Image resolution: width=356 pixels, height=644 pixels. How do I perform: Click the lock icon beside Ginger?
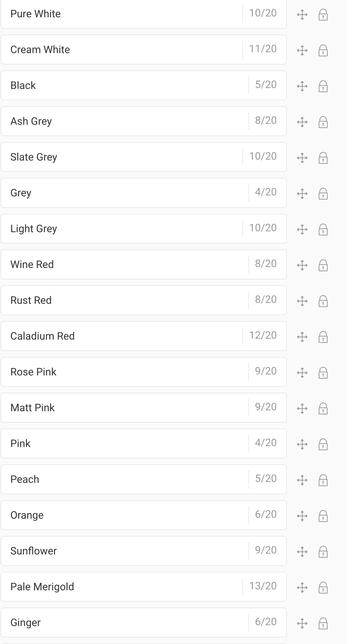[323, 623]
